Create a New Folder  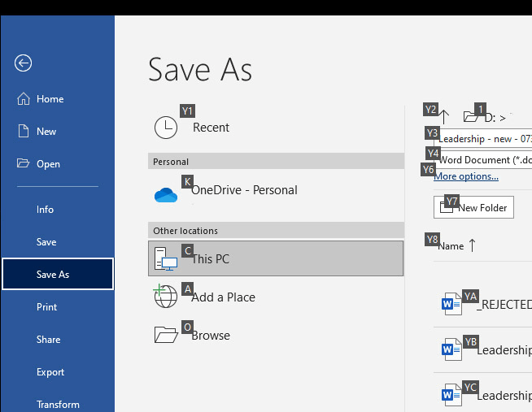point(473,207)
